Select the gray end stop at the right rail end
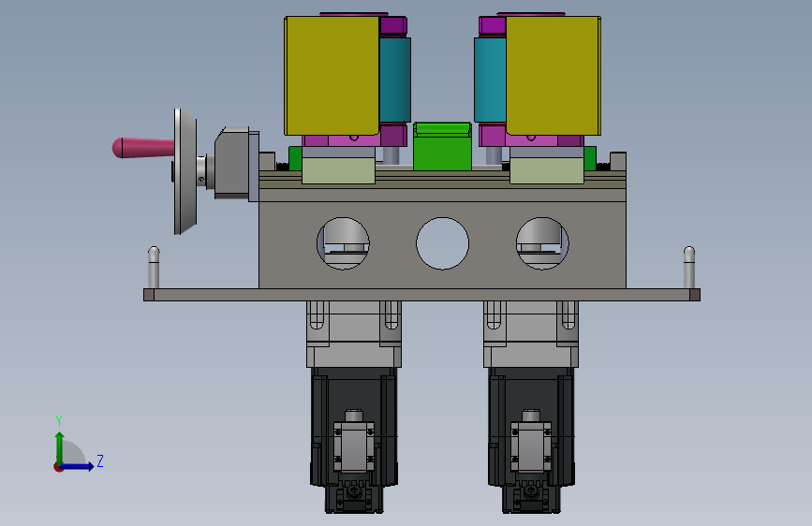This screenshot has height=526, width=812. tap(618, 161)
